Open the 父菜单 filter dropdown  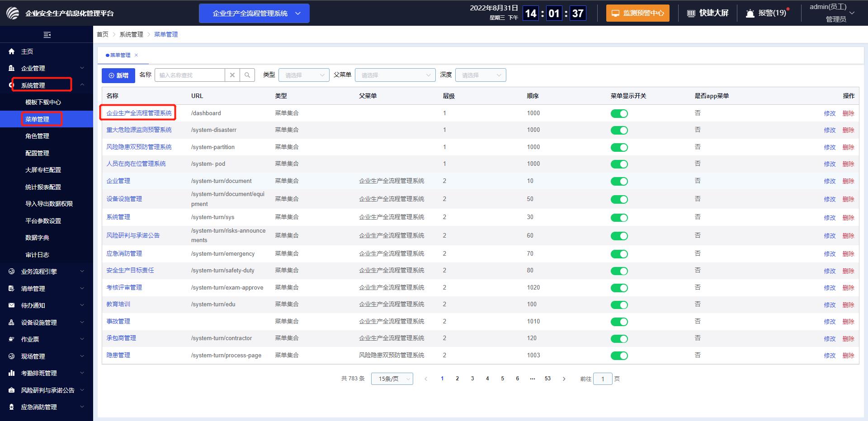[x=395, y=75]
